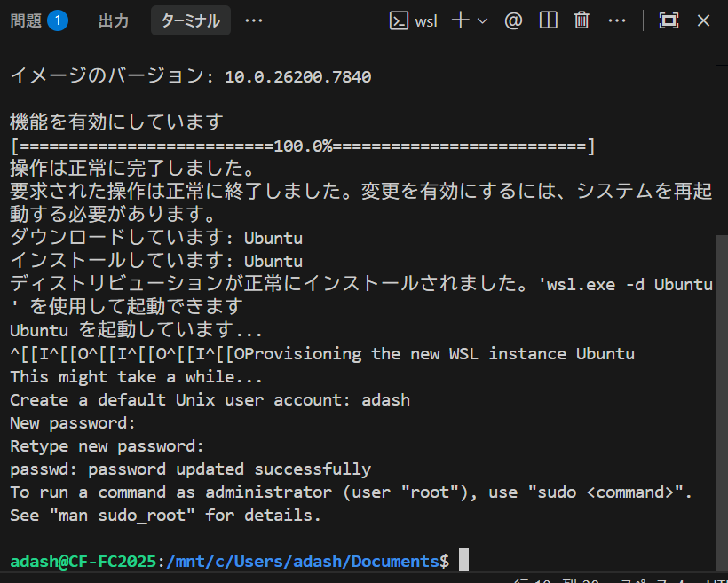Click the wsl terminal name label
Image resolution: width=728 pixels, height=583 pixels.
(x=426, y=20)
